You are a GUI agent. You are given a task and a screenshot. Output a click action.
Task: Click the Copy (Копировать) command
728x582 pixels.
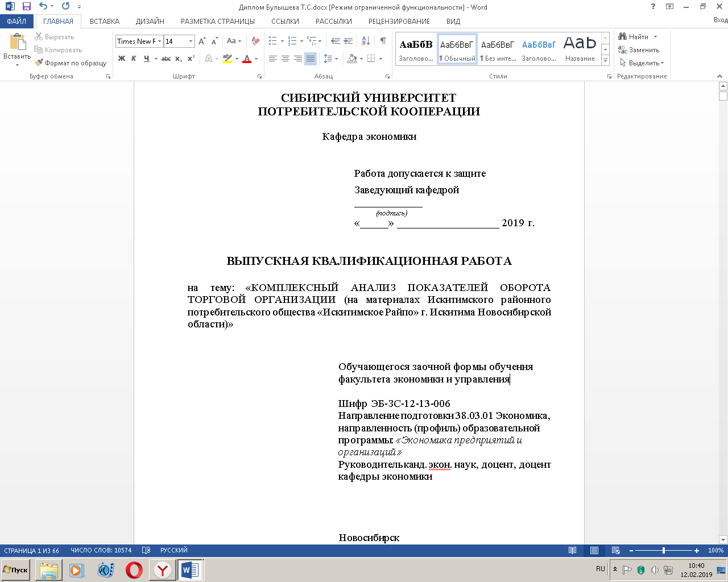[58, 50]
